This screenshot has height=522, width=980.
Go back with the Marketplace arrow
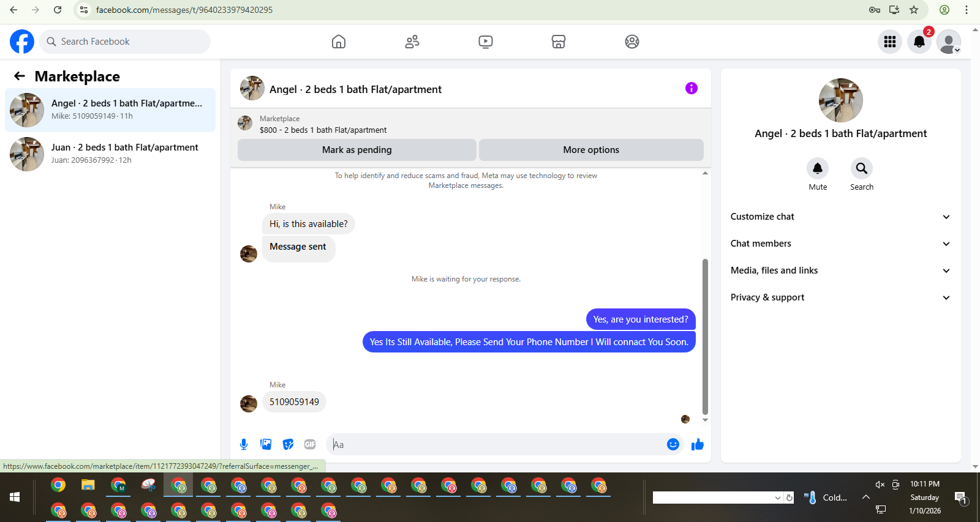pos(20,76)
